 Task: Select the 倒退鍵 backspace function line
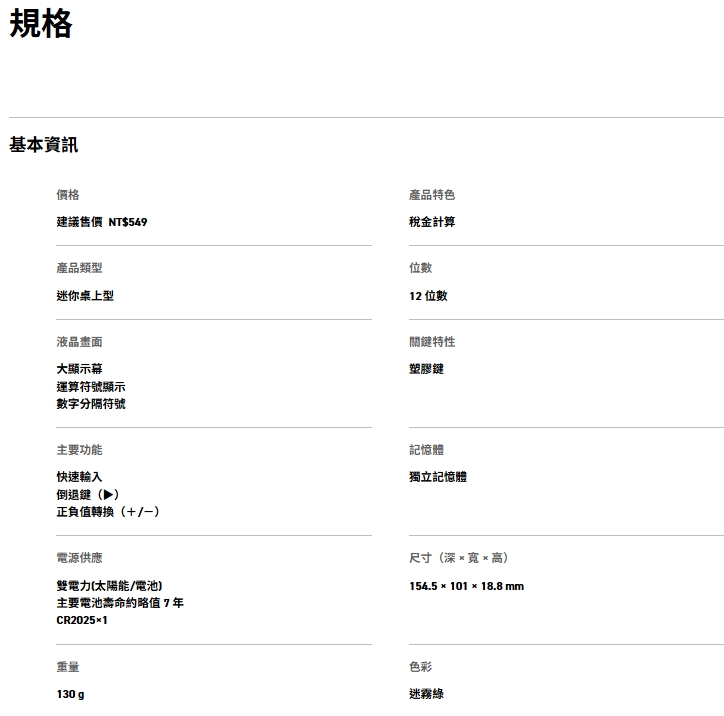coord(88,495)
